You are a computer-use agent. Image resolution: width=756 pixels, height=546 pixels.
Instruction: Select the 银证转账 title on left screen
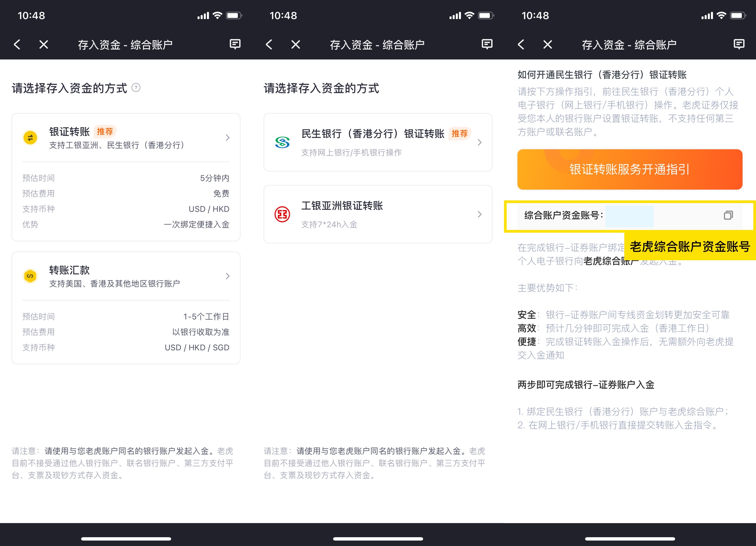coord(70,131)
